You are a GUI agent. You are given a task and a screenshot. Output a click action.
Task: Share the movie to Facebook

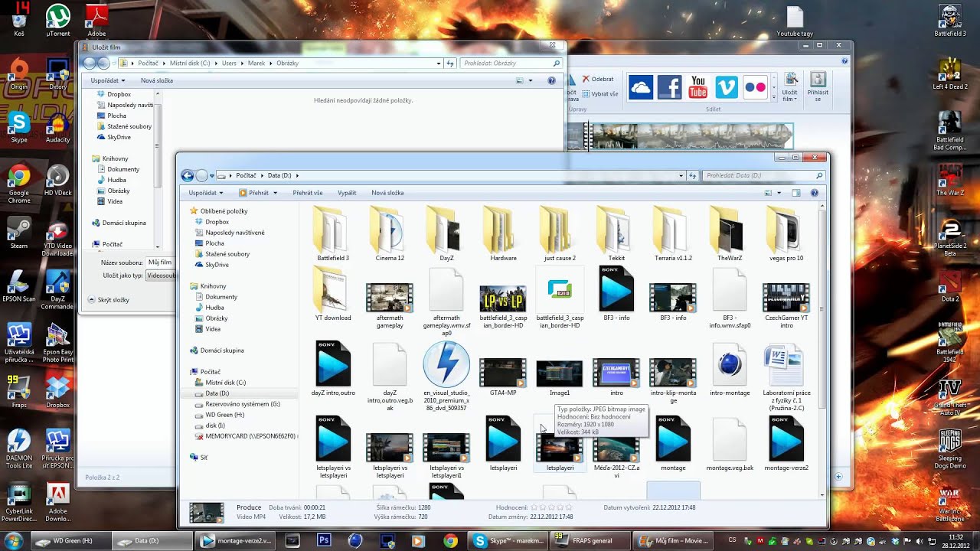point(669,87)
